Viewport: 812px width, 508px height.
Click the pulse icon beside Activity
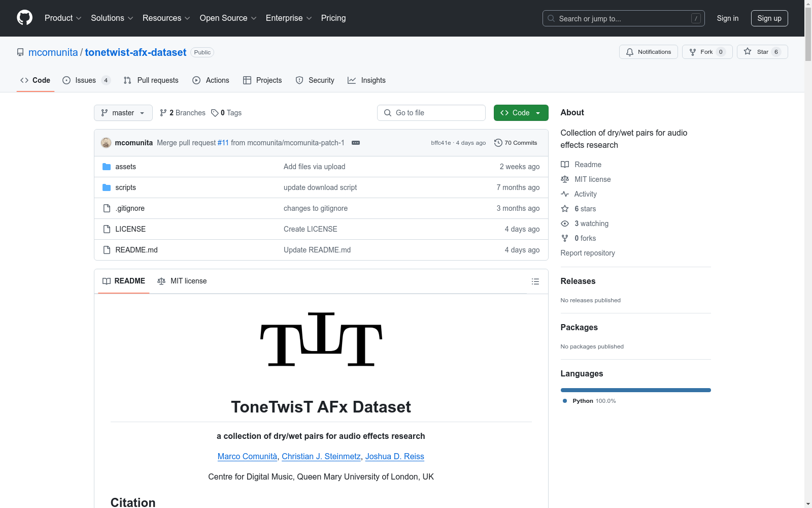(x=565, y=194)
